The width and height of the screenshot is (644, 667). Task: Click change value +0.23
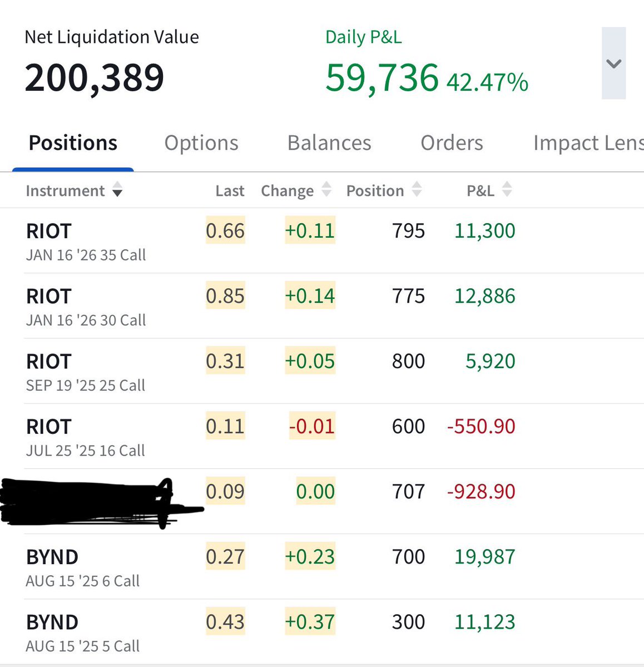pos(310,556)
